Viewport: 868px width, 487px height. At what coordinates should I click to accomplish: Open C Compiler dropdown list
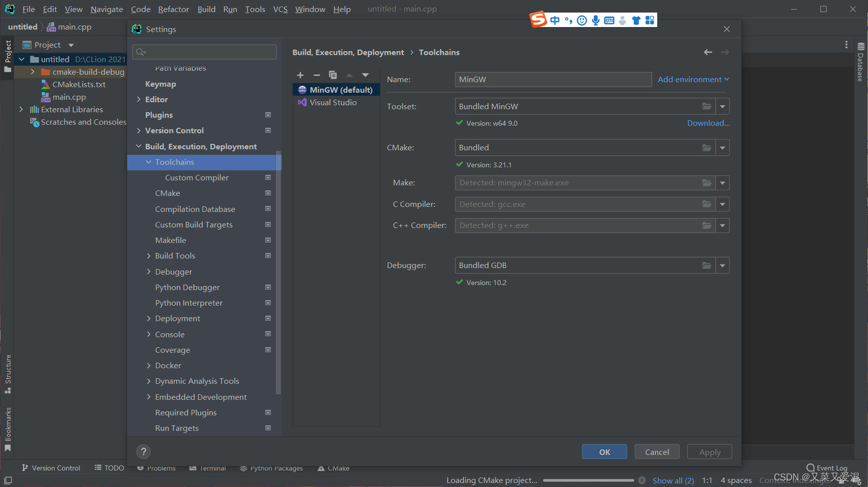(722, 204)
